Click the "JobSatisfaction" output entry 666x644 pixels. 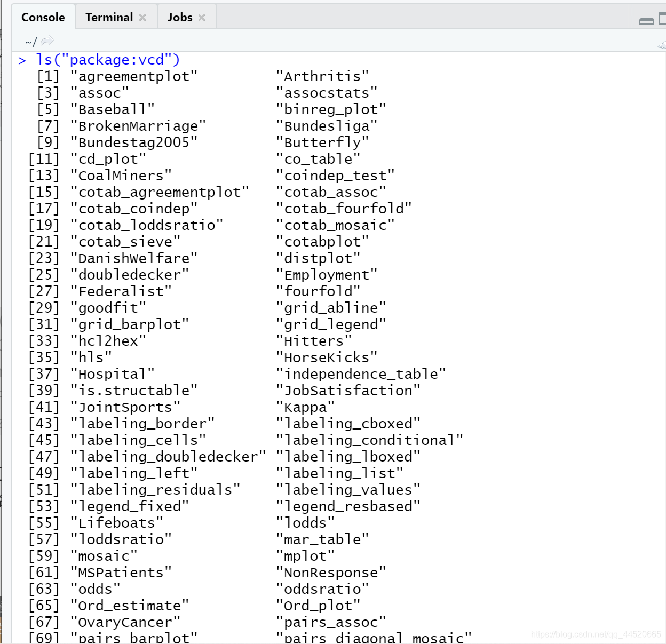[x=348, y=391]
